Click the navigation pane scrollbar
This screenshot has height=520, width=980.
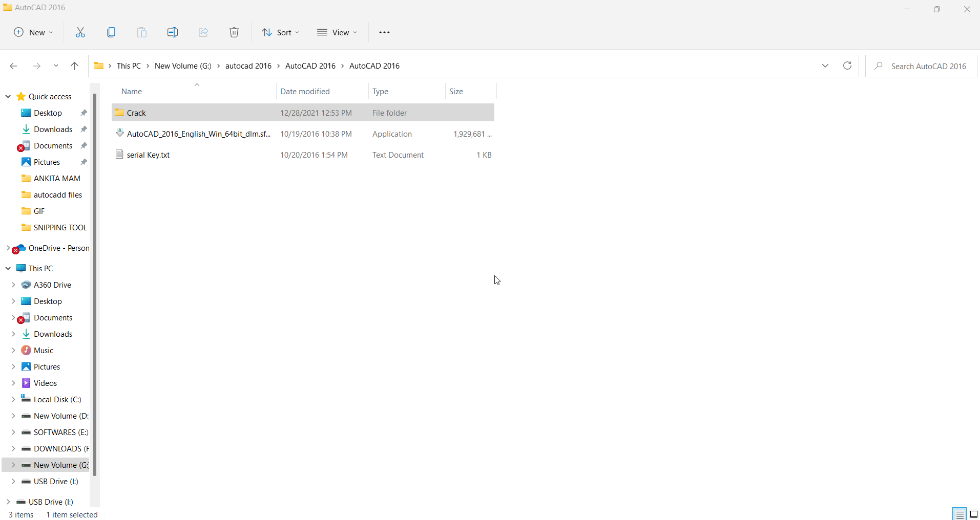(x=95, y=284)
